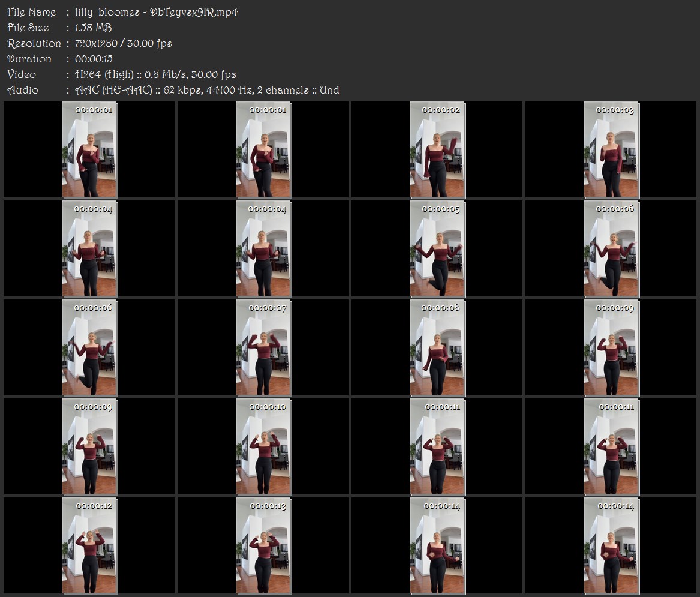Screen dimensions: 700x597
Task: Click the file name lilly_bloomes - DbTeyvsx9IR.mp4
Action: click(x=156, y=12)
